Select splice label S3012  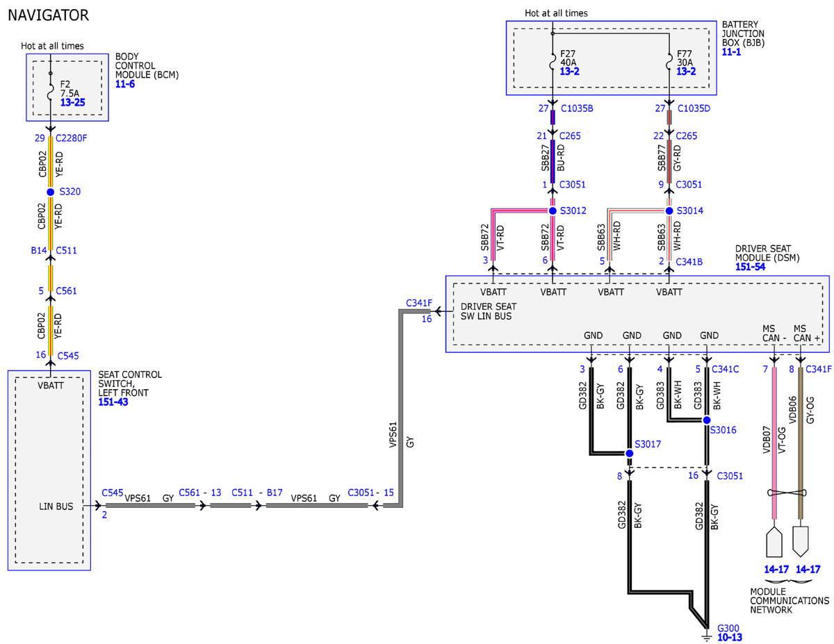(573, 210)
